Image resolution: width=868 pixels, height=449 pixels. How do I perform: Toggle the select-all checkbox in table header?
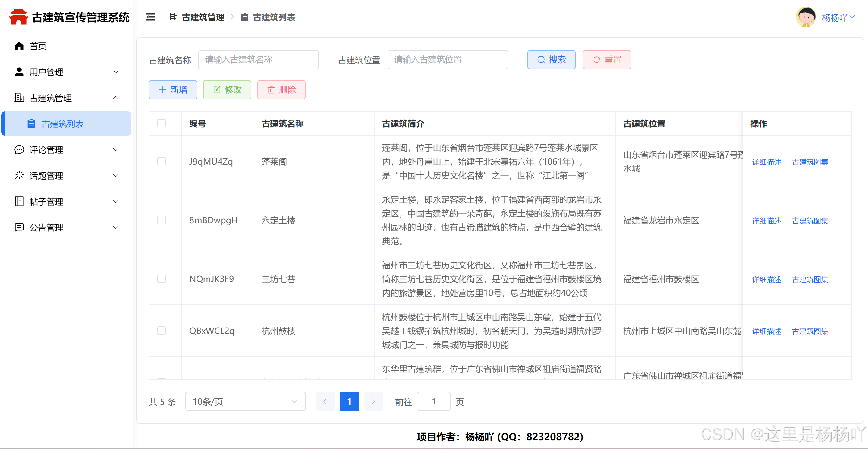[162, 123]
